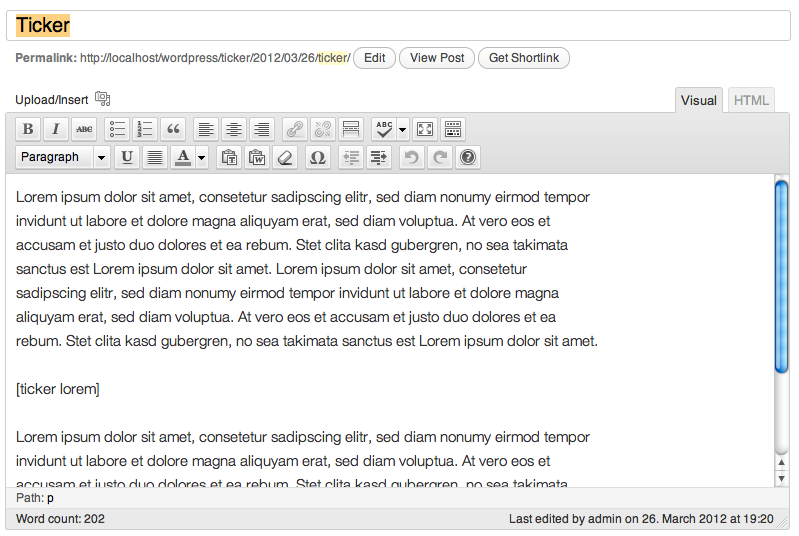Insert a custom character with Omega icon
This screenshot has height=536, width=799.
coord(317,157)
